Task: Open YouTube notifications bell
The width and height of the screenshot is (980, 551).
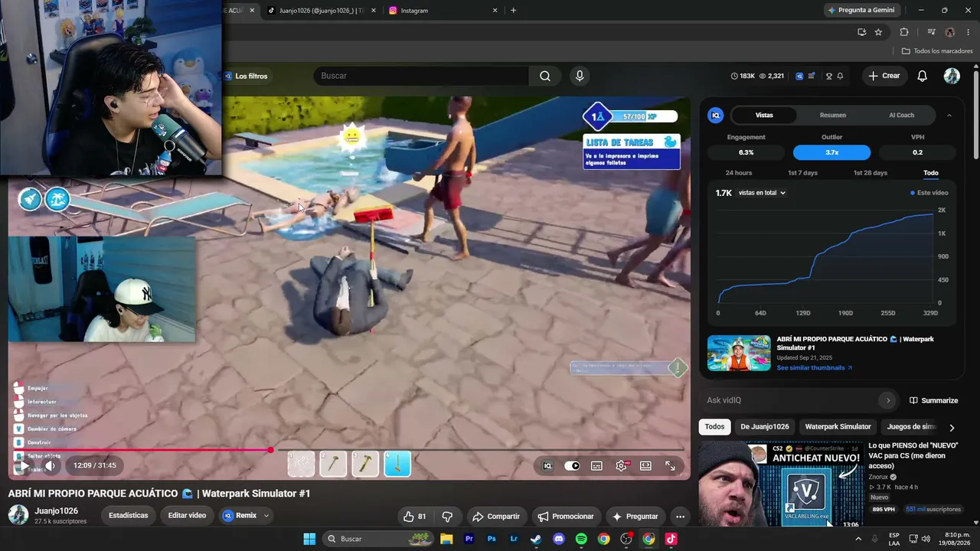Action: coord(923,76)
